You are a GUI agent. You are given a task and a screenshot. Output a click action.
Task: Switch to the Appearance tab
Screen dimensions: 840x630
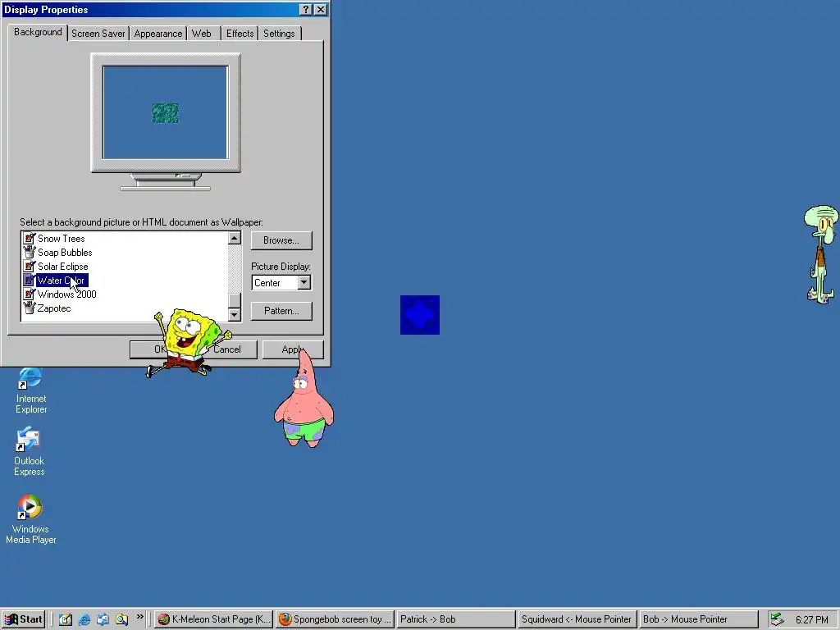(x=158, y=33)
